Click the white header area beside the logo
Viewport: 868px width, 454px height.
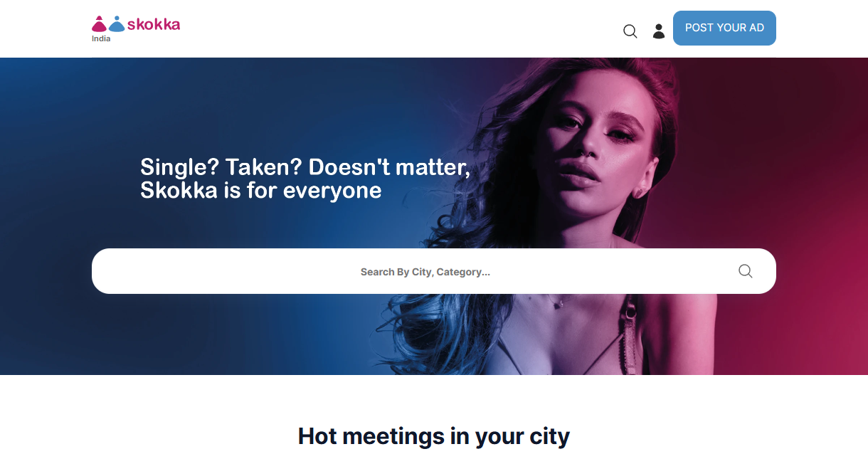[398, 28]
